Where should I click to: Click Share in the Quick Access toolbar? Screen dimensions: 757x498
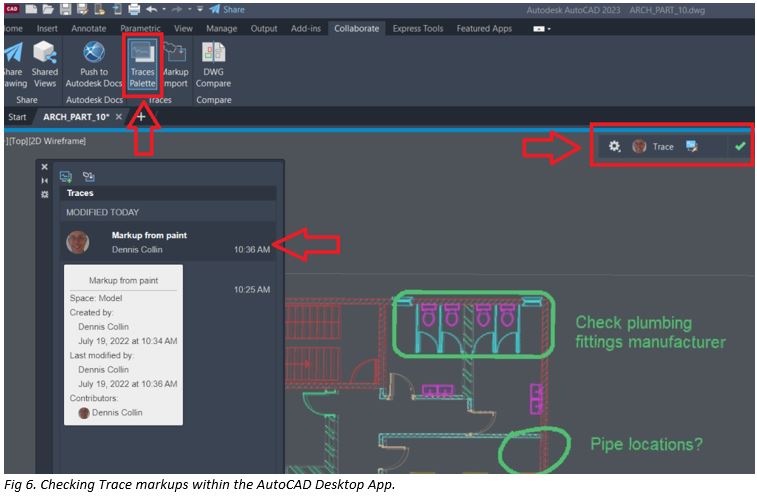pyautogui.click(x=227, y=9)
